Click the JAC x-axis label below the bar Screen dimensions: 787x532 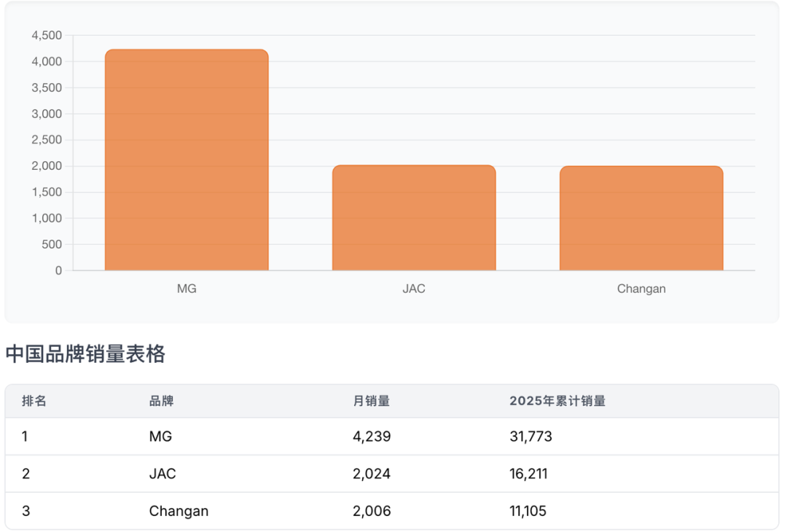pyautogui.click(x=414, y=289)
